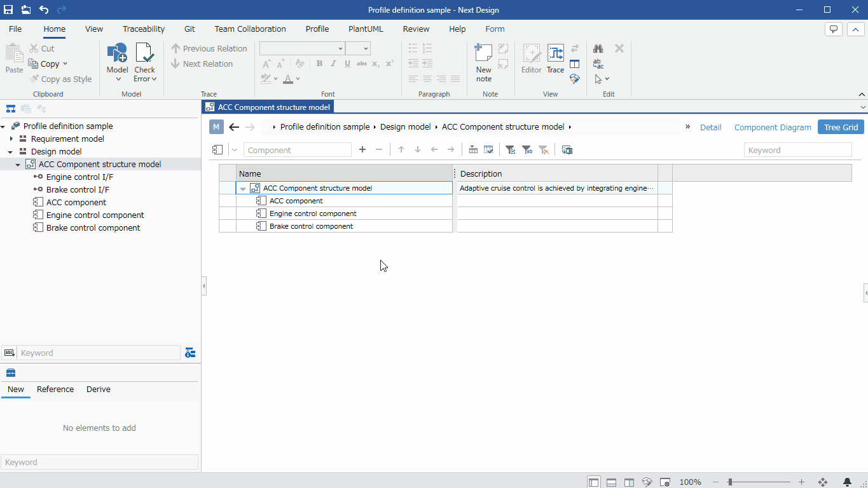The height and width of the screenshot is (488, 868).
Task: Click the text filter (ab) icon
Action: [x=527, y=150]
